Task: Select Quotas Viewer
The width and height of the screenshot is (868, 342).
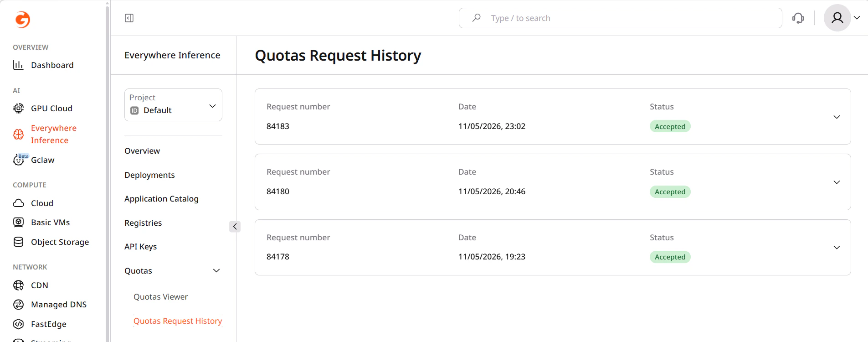Action: (x=160, y=297)
